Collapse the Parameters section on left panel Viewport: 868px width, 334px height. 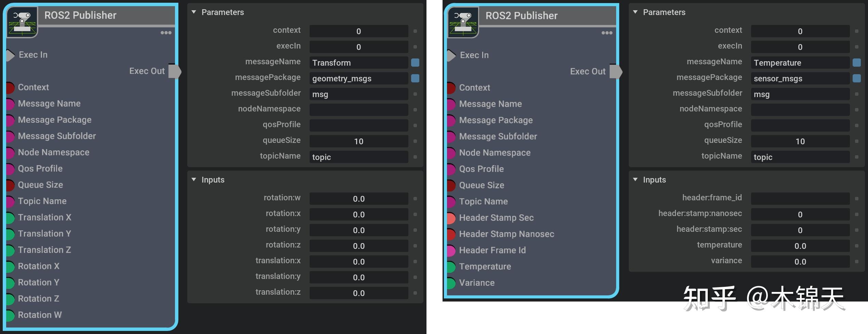[194, 12]
